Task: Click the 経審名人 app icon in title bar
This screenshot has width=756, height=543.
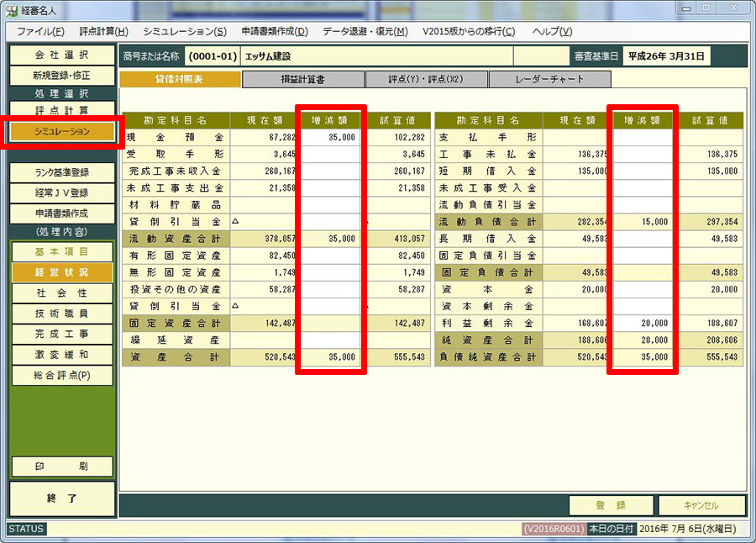Action: (x=12, y=9)
